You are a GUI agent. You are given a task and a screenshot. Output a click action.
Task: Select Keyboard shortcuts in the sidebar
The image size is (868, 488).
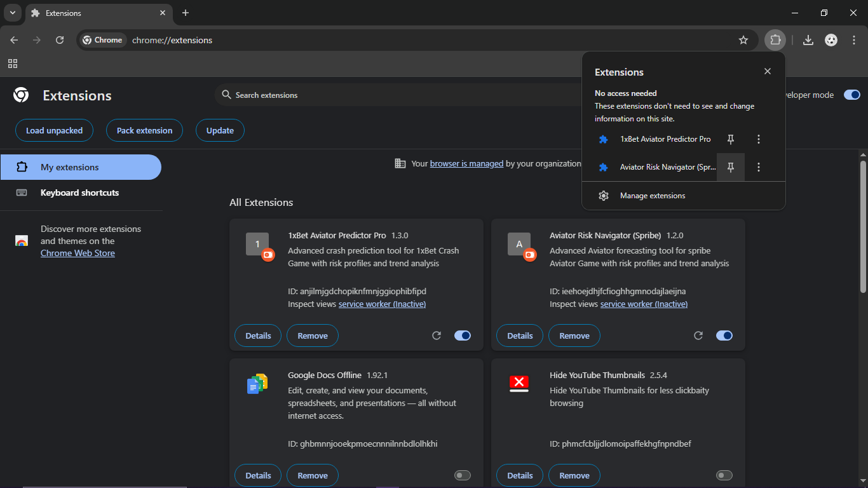tap(81, 193)
